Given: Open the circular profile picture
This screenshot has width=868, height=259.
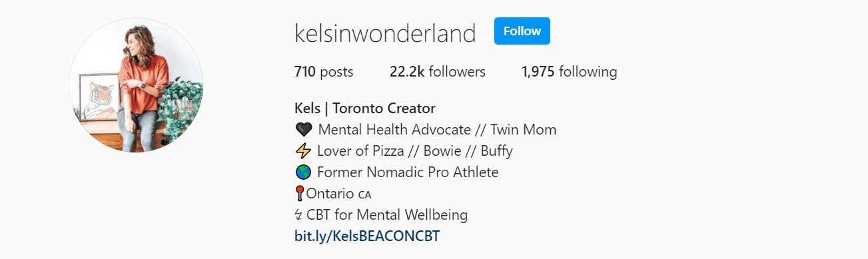Looking at the screenshot, I should point(136,85).
